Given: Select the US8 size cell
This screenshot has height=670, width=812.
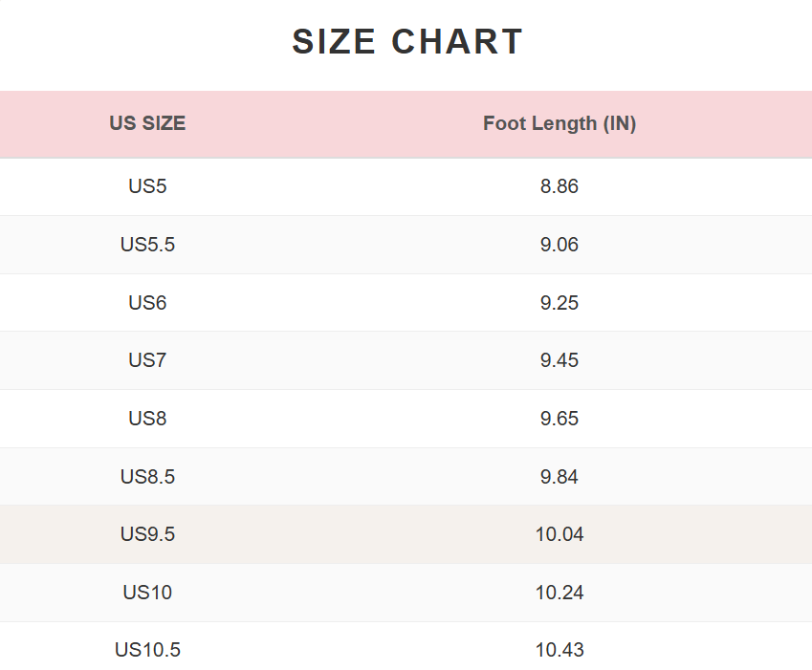Looking at the screenshot, I should pyautogui.click(x=147, y=419).
